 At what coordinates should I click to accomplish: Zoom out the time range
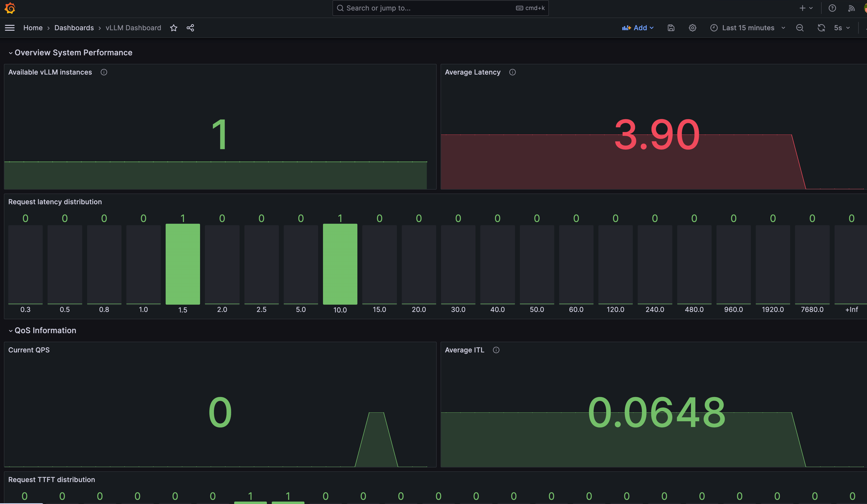click(x=800, y=28)
